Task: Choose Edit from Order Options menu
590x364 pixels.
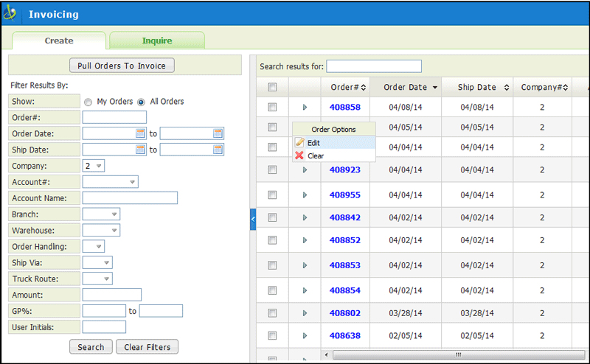Action: pos(313,142)
